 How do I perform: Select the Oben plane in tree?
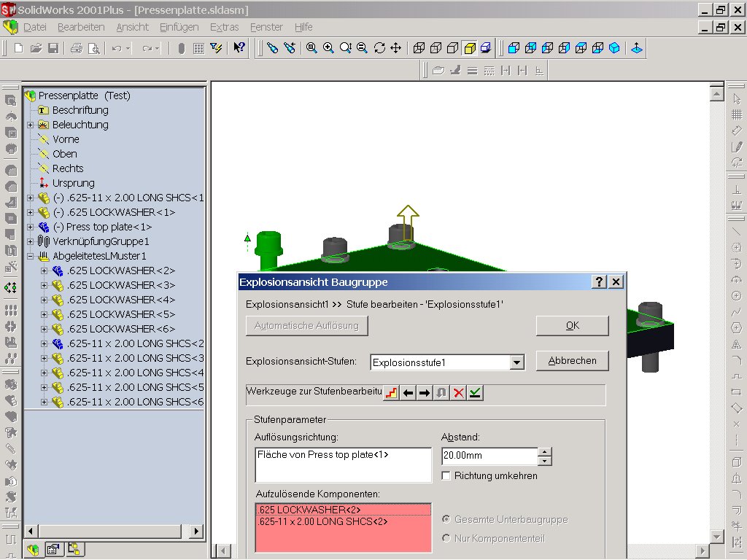(x=65, y=154)
